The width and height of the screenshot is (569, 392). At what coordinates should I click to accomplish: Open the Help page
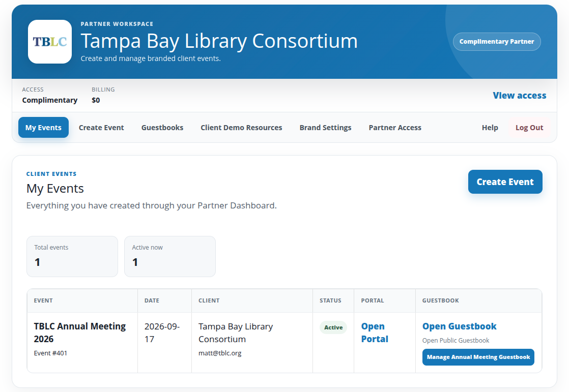pyautogui.click(x=490, y=127)
